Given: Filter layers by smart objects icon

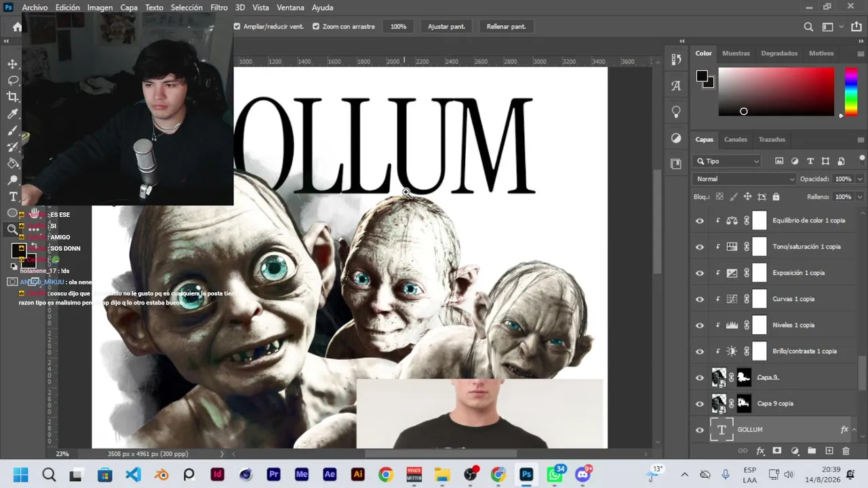Looking at the screenshot, I should (x=841, y=161).
